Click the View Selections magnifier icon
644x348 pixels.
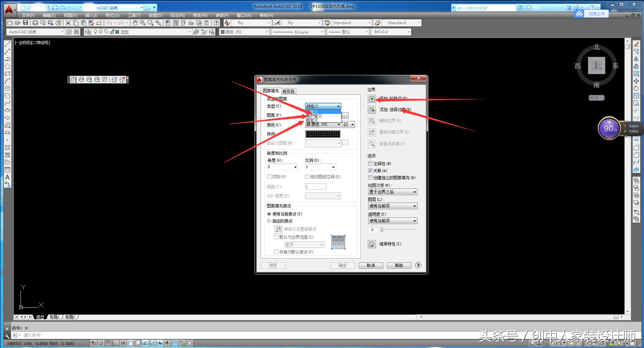tap(372, 144)
